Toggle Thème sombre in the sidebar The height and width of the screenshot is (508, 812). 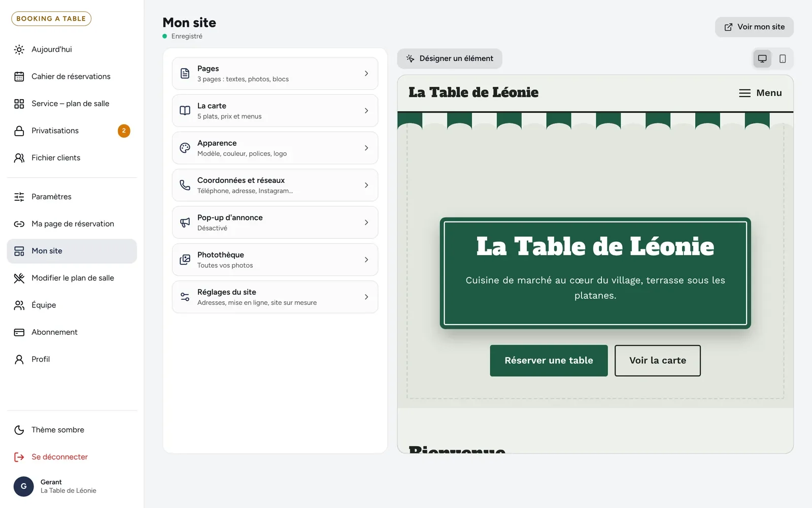coord(72,430)
